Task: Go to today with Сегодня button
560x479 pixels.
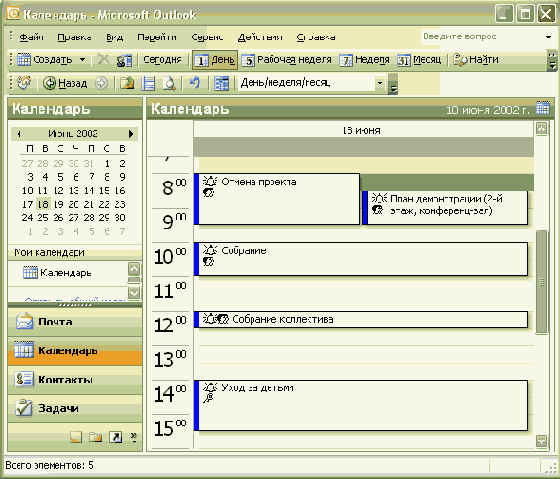Action: [162, 60]
